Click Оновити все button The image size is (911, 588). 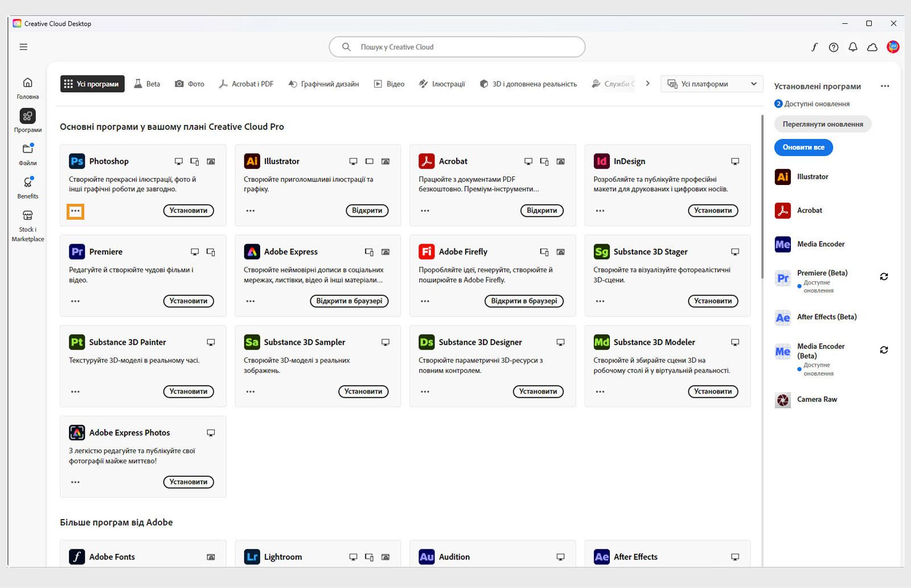click(x=803, y=147)
